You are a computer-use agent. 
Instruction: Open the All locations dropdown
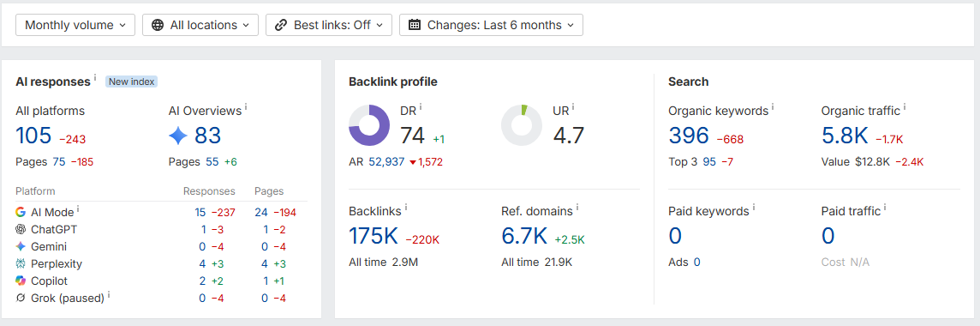click(x=200, y=25)
